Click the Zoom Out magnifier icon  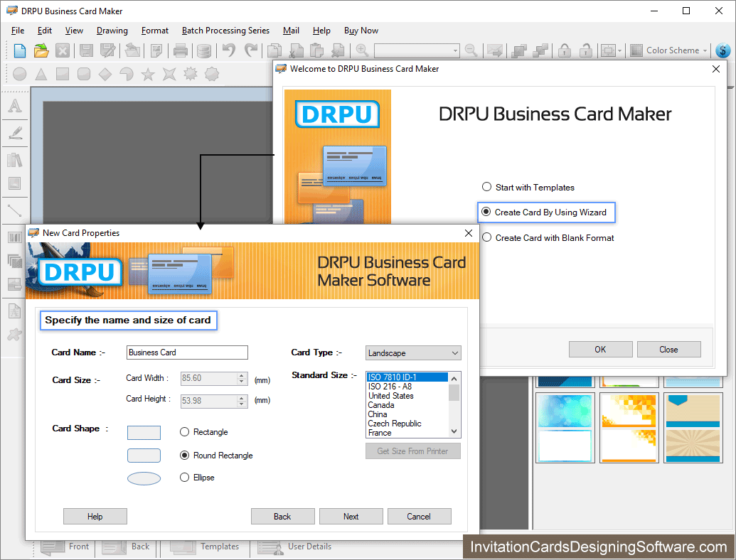pos(471,50)
